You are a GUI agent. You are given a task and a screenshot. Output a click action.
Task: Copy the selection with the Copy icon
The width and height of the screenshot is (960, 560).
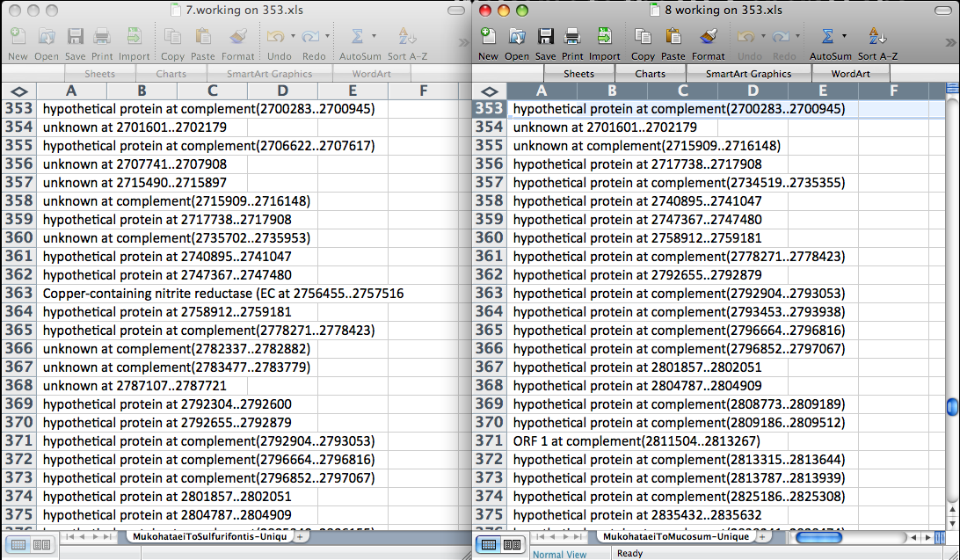point(643,41)
